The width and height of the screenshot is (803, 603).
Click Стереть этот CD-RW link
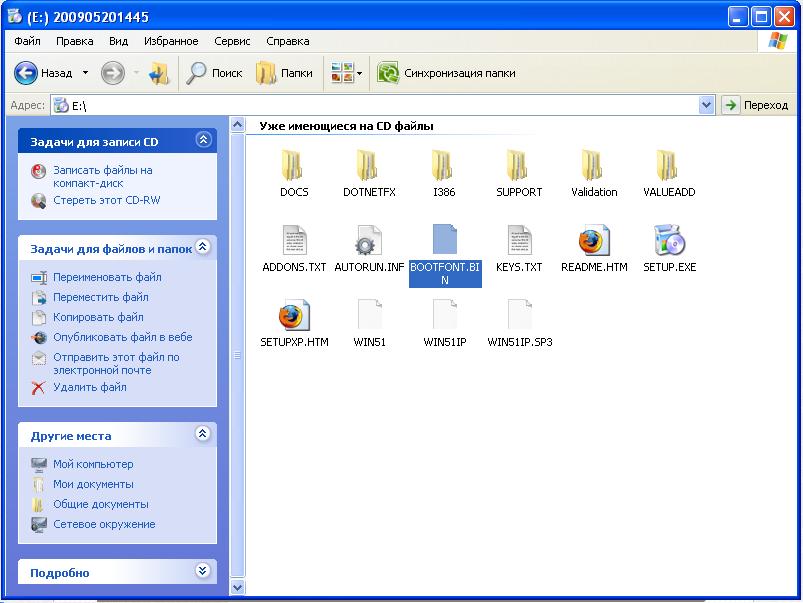click(x=107, y=200)
